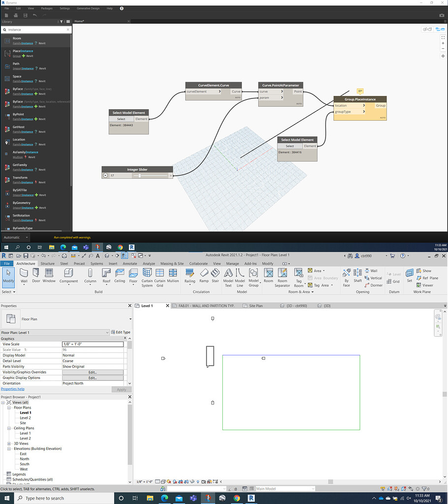Image resolution: width=448 pixels, height=504 pixels.
Task: Click the Edit Type button in Properties
Action: [119, 332]
